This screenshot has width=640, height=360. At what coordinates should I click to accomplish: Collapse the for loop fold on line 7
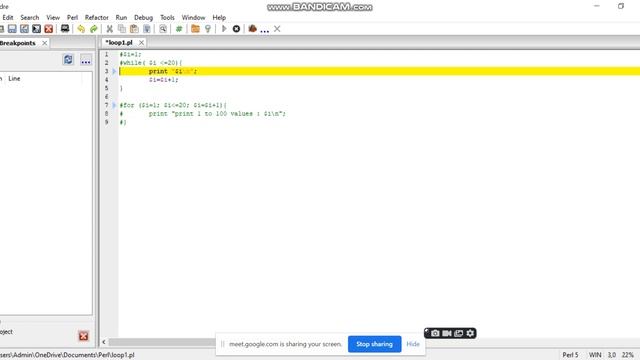click(114, 105)
